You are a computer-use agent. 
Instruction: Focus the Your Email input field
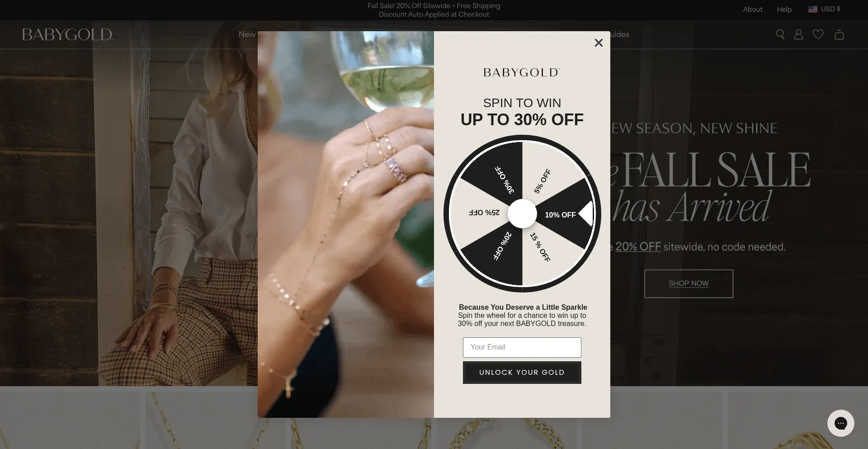[x=522, y=347]
